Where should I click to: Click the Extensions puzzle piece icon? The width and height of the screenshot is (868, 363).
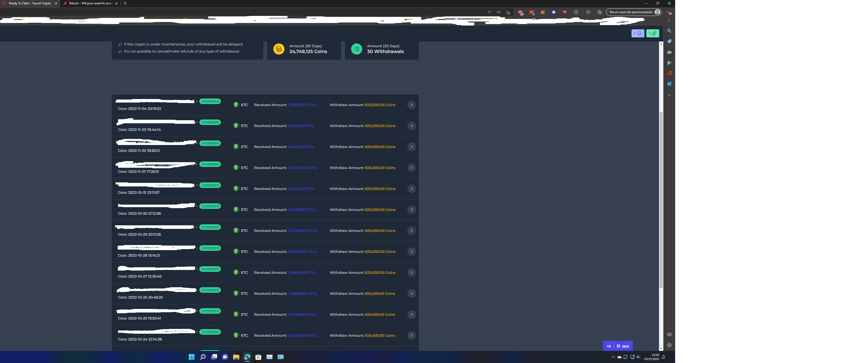576,12
